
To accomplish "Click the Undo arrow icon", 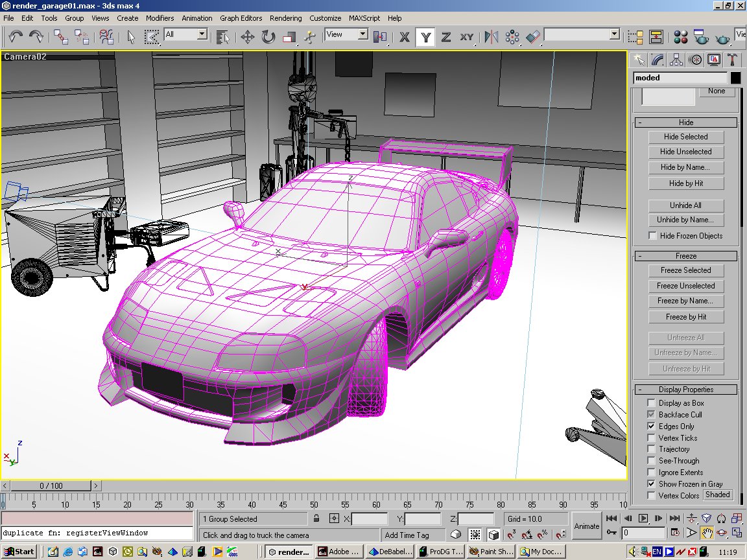I will click(16, 37).
